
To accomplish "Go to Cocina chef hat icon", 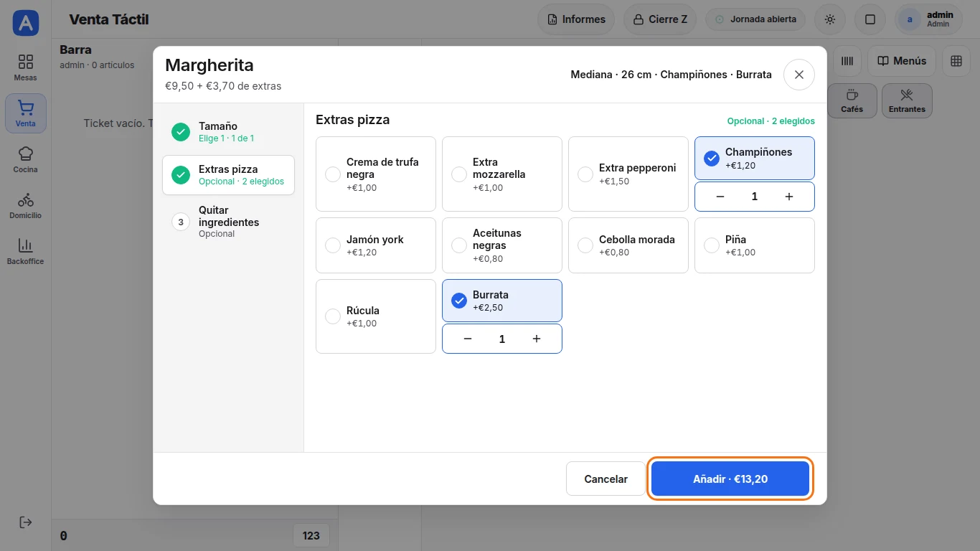I will click(x=26, y=159).
